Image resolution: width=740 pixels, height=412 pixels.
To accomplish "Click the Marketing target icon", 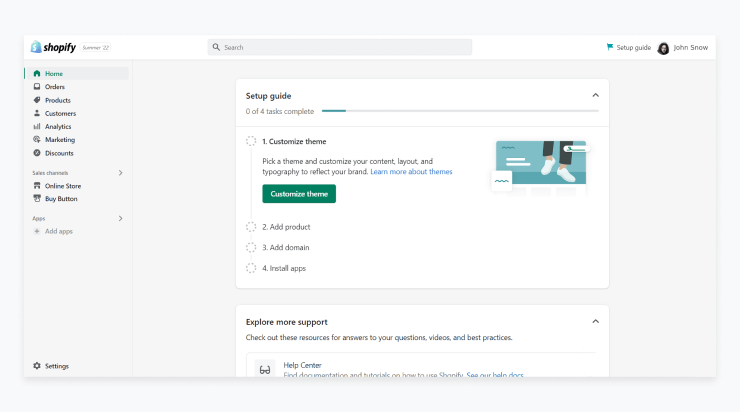I will click(x=37, y=140).
